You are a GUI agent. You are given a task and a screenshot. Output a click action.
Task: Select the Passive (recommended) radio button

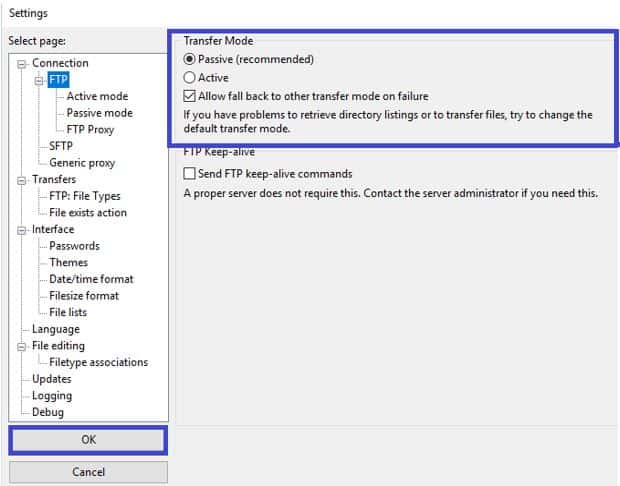189,59
